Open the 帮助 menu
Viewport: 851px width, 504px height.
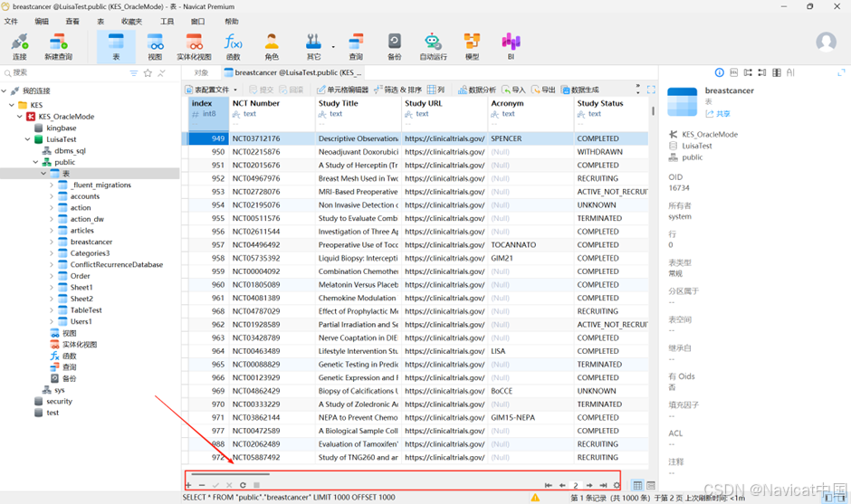(232, 21)
